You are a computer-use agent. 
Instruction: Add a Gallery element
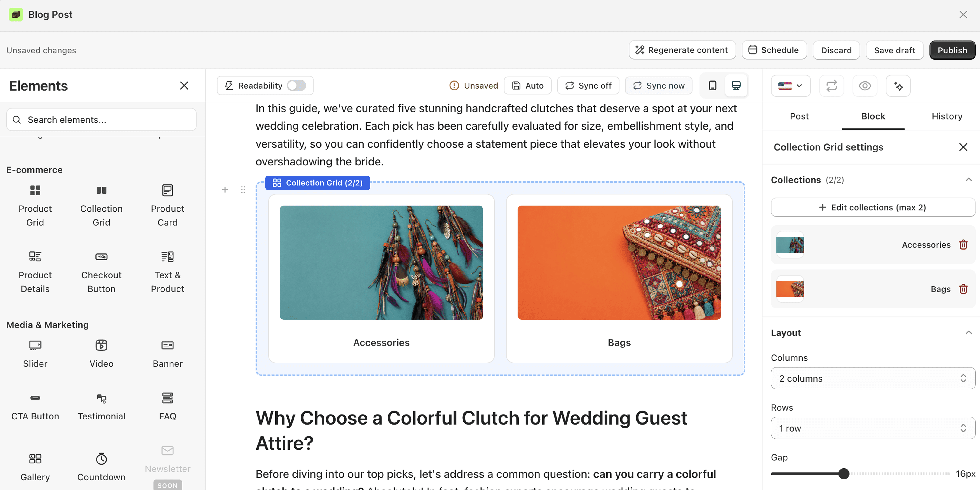point(35,467)
